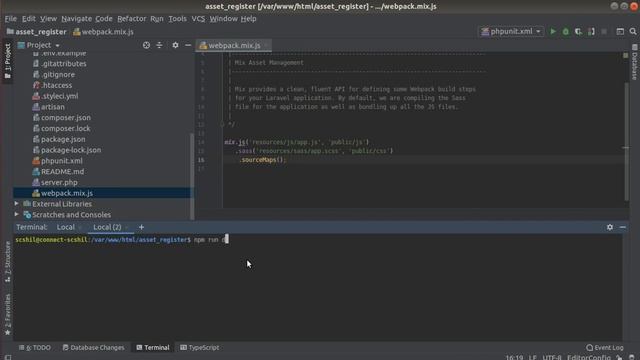This screenshot has height=360, width=640.
Task: Open the Database Changes tool window
Action: coord(93,347)
